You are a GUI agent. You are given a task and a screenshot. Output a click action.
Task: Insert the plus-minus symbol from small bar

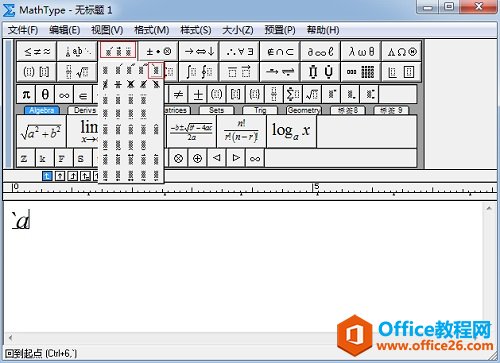point(198,95)
